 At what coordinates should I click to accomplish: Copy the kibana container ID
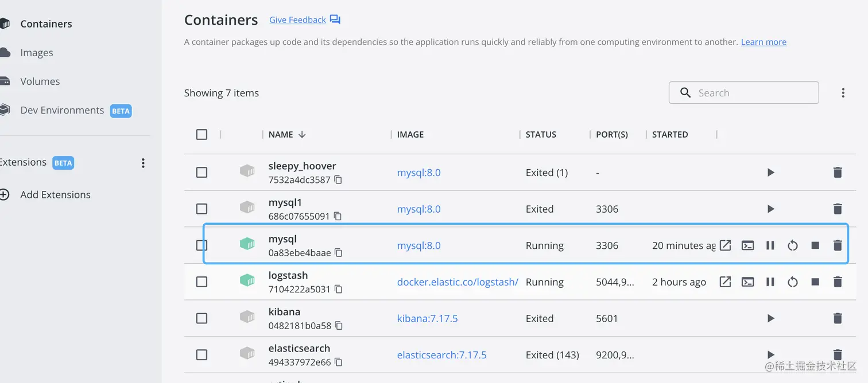point(339,326)
